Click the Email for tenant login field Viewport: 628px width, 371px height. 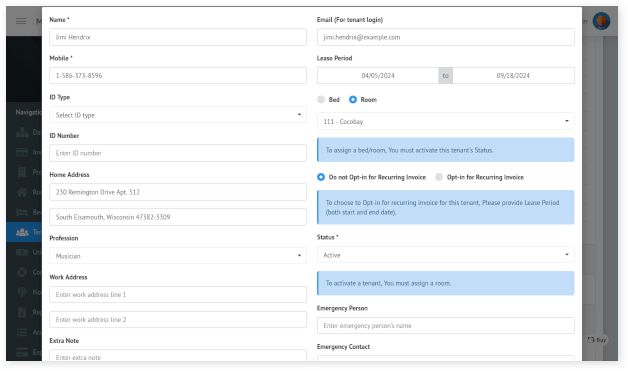(x=445, y=37)
